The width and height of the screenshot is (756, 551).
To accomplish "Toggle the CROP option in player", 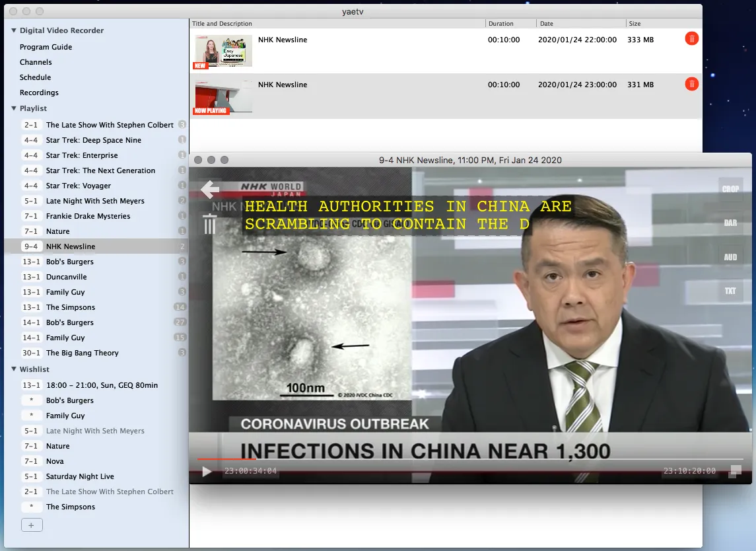I will (x=730, y=189).
